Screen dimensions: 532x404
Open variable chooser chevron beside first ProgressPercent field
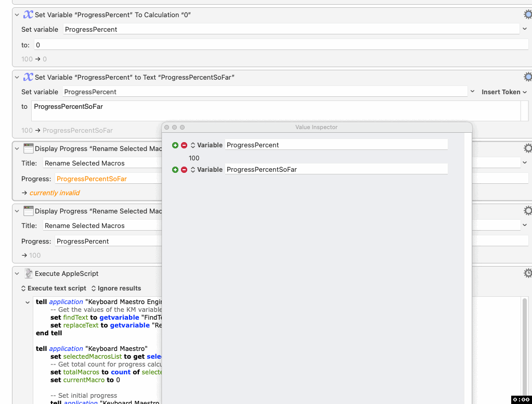click(525, 29)
